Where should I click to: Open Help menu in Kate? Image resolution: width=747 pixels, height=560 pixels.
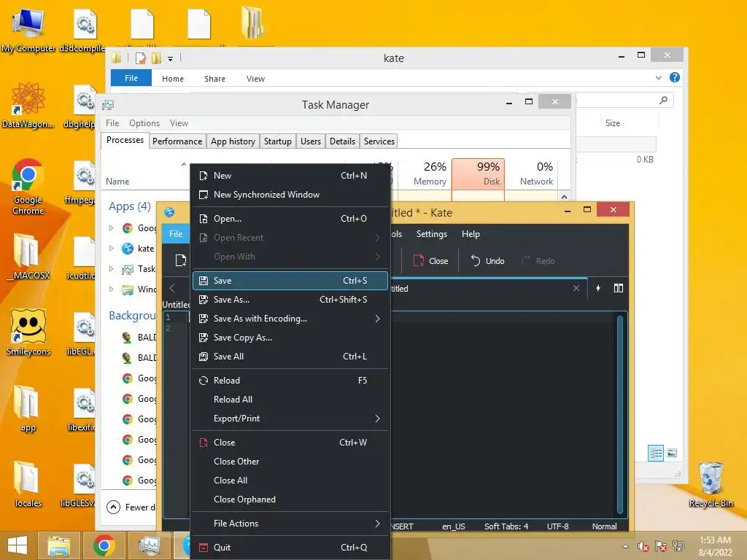[x=471, y=234]
